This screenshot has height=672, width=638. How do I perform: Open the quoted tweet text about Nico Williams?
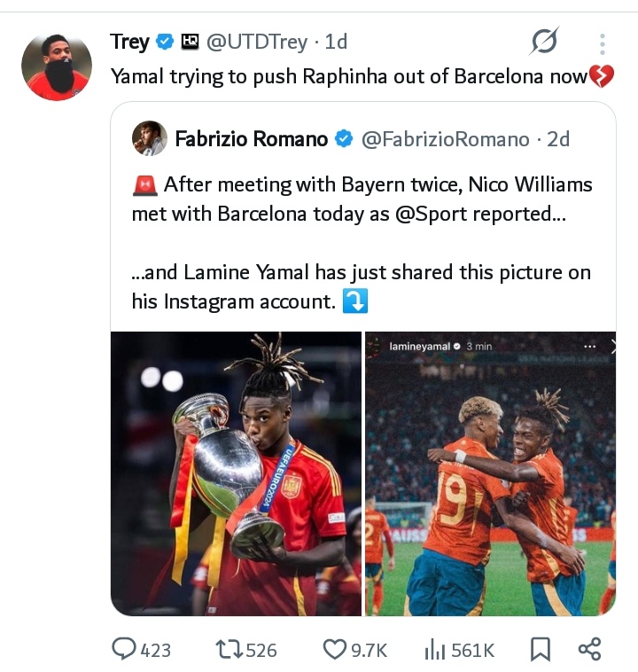(x=362, y=243)
